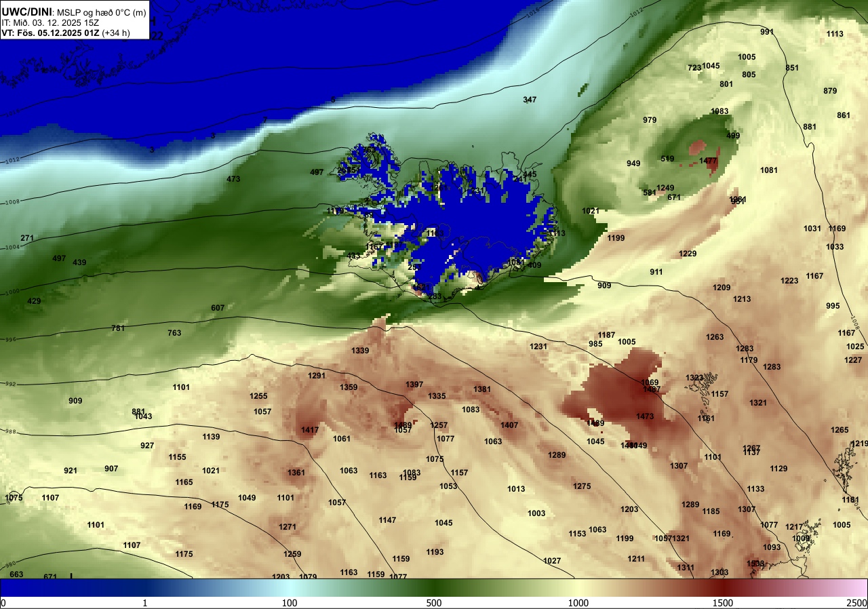This screenshot has width=868, height=609.
Task: Click the height value '781'
Action: pyautogui.click(x=118, y=328)
